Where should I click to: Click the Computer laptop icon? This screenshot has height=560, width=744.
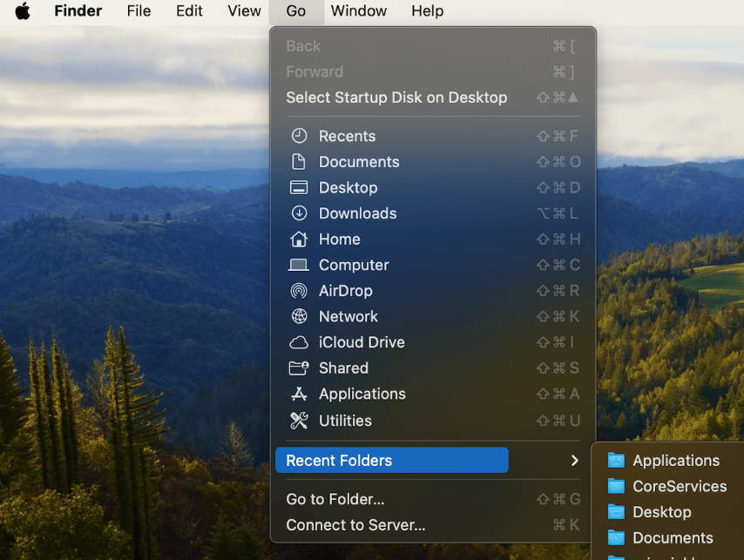pos(299,265)
